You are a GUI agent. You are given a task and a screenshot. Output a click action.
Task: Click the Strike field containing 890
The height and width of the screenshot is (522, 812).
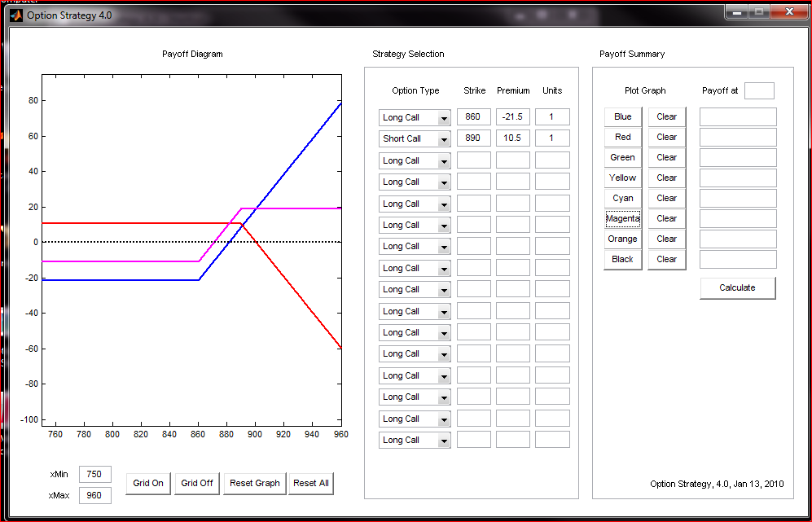[473, 138]
